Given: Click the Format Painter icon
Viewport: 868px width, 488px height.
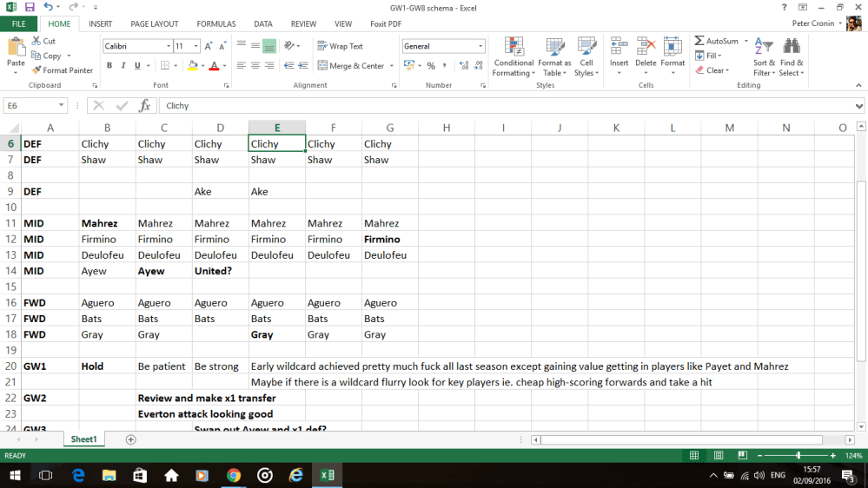Looking at the screenshot, I should coord(36,70).
